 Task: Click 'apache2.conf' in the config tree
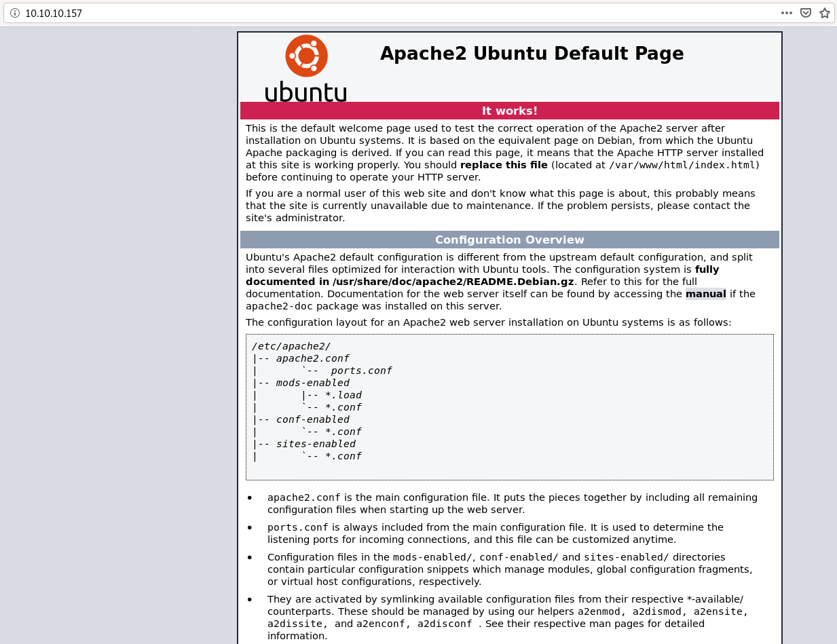313,358
